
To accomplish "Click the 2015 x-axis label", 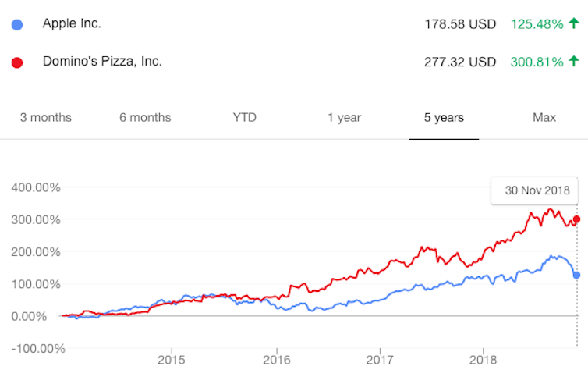I will [171, 361].
